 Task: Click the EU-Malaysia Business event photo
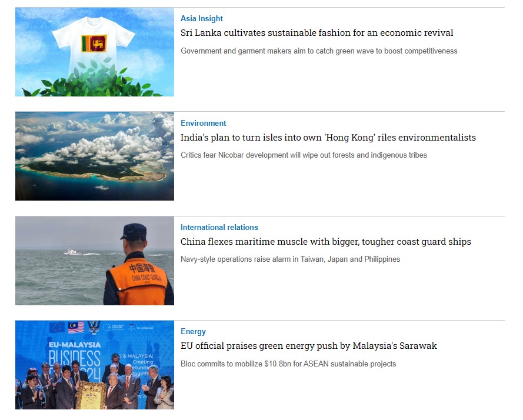(95, 365)
